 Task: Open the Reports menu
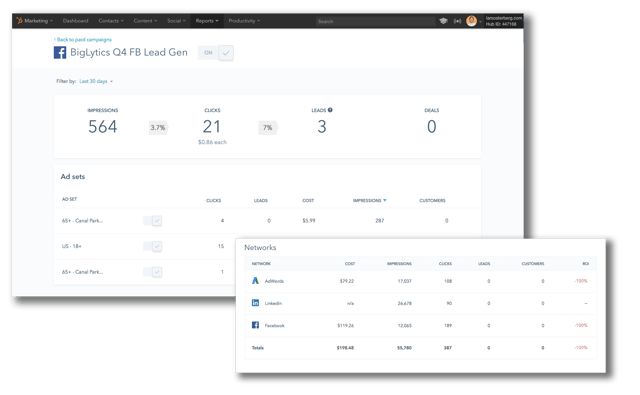207,21
